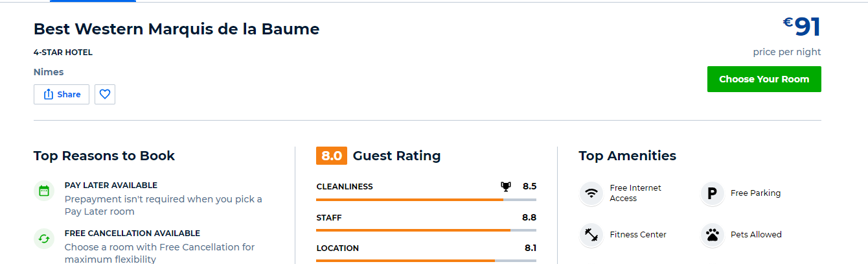This screenshot has height=264, width=868.
Task: Click the hotel title Best Western Marquis de la Baume
Action: (176, 29)
